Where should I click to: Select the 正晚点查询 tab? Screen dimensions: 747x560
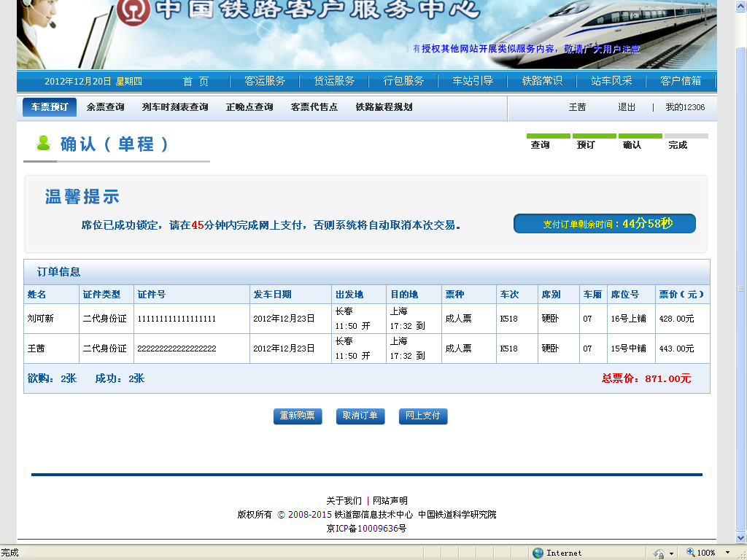click(249, 107)
